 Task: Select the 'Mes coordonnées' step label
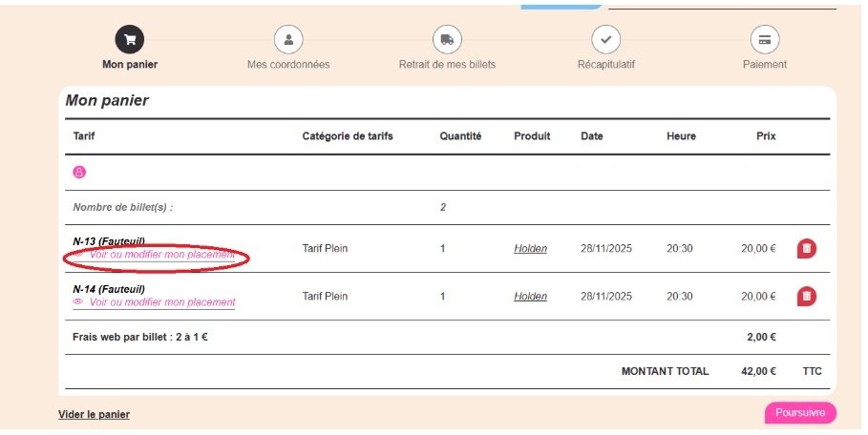point(287,65)
